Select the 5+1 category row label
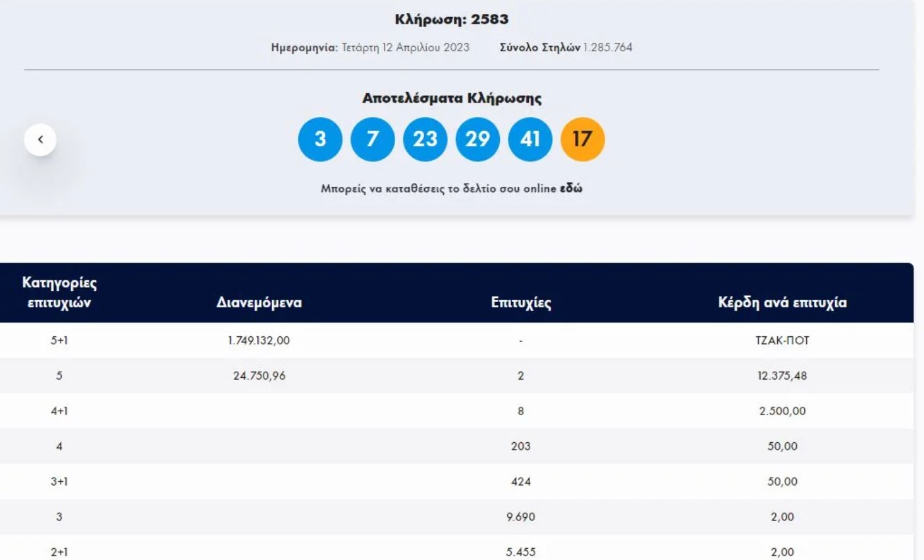Screen dimensions: 924x560 pos(59,341)
